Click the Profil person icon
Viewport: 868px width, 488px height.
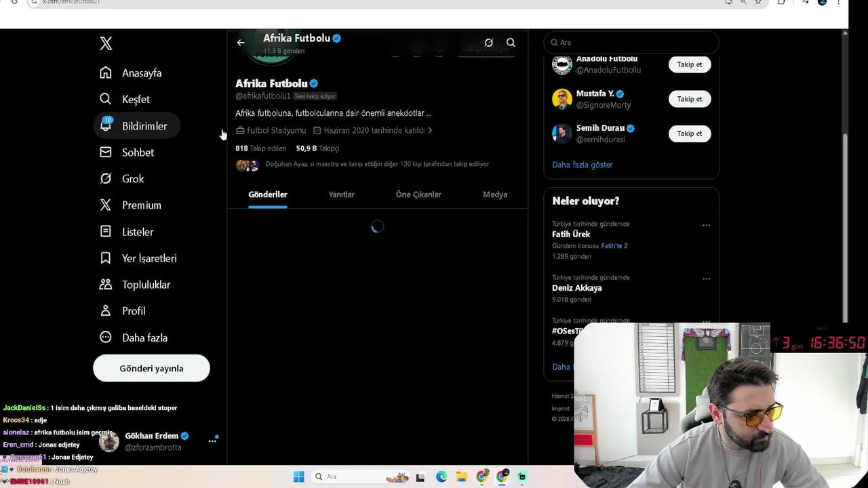pyautogui.click(x=105, y=311)
